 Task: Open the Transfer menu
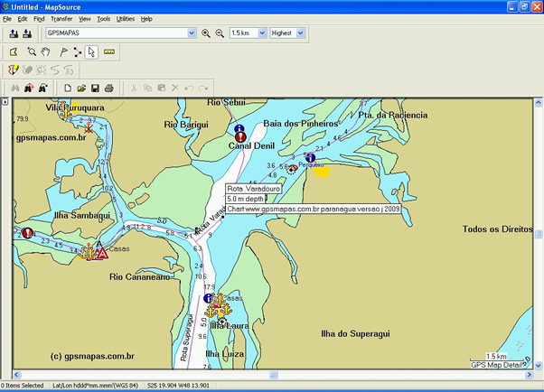click(61, 18)
